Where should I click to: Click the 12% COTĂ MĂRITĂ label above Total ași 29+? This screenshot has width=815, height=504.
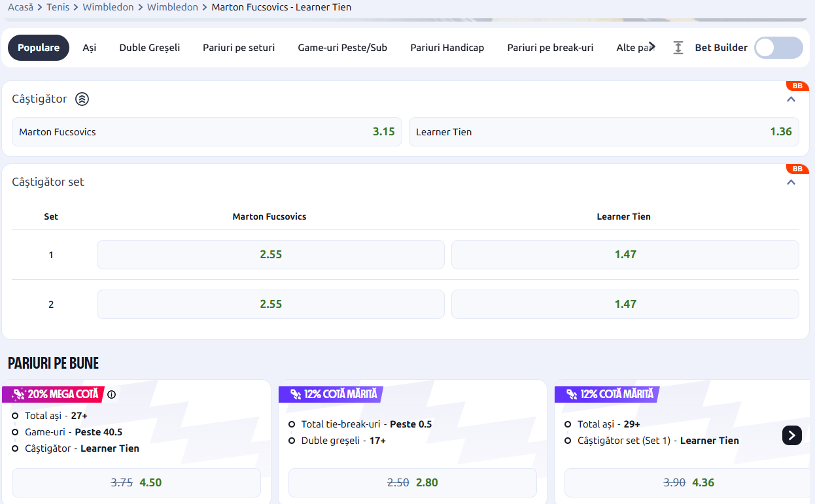click(x=607, y=394)
